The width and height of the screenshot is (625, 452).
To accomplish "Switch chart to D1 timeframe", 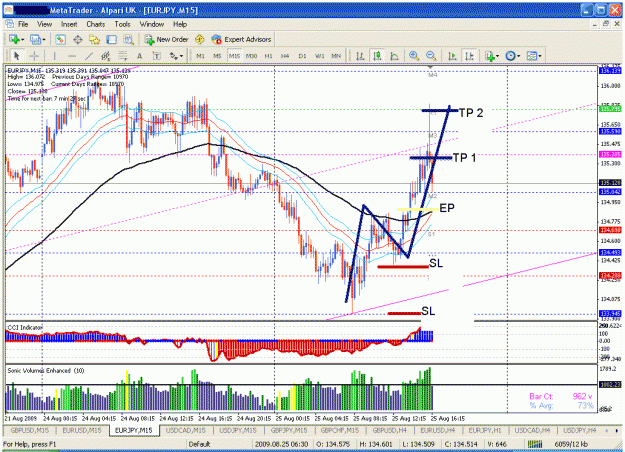I will (x=303, y=56).
